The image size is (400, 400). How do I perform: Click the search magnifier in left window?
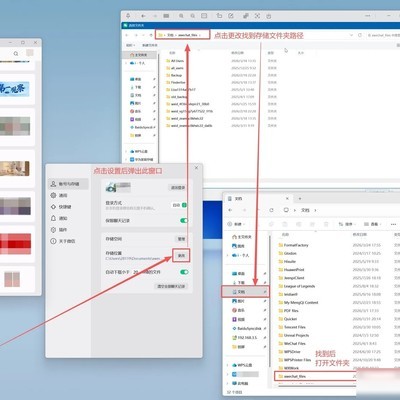pos(16,53)
